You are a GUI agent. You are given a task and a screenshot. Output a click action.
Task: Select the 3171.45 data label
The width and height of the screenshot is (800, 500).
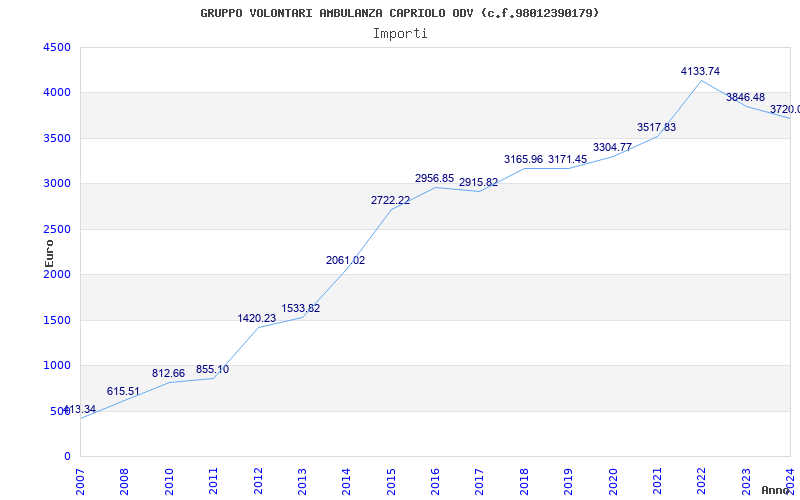click(x=567, y=159)
